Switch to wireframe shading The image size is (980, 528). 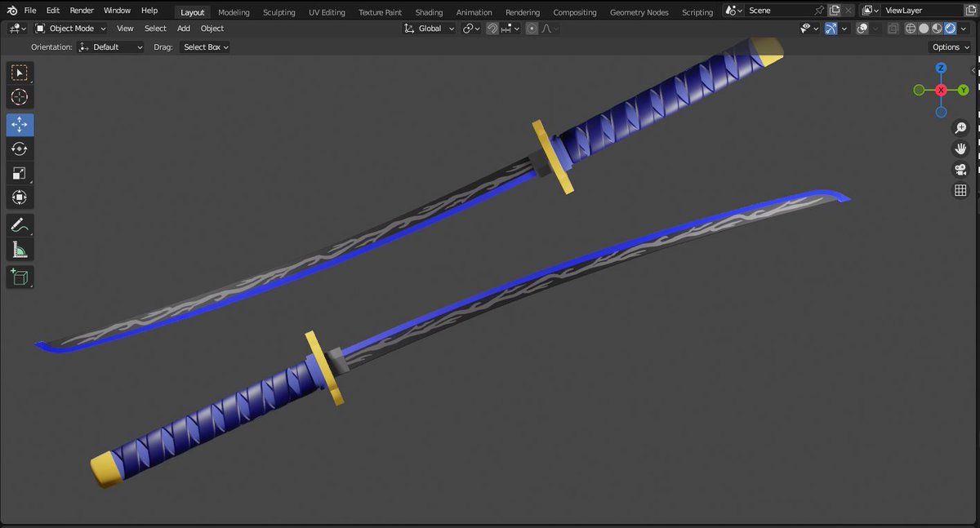coord(911,29)
